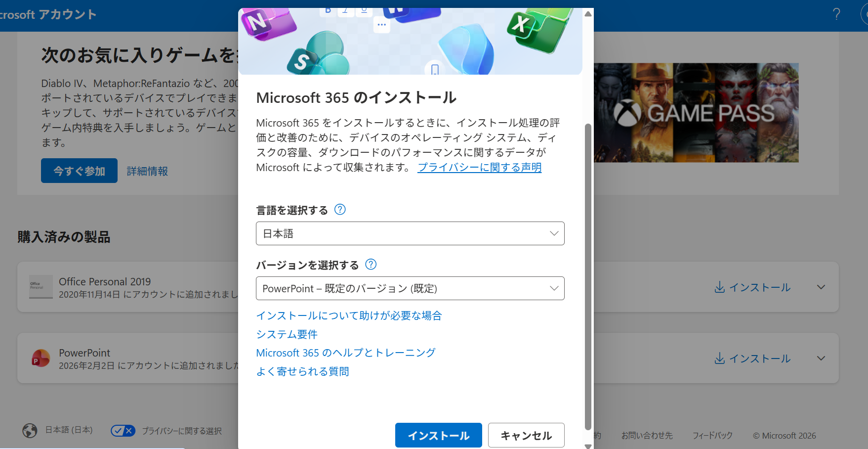Open the プライバシーに関する声明 link
Screen dimensions: 868x449
point(479,167)
